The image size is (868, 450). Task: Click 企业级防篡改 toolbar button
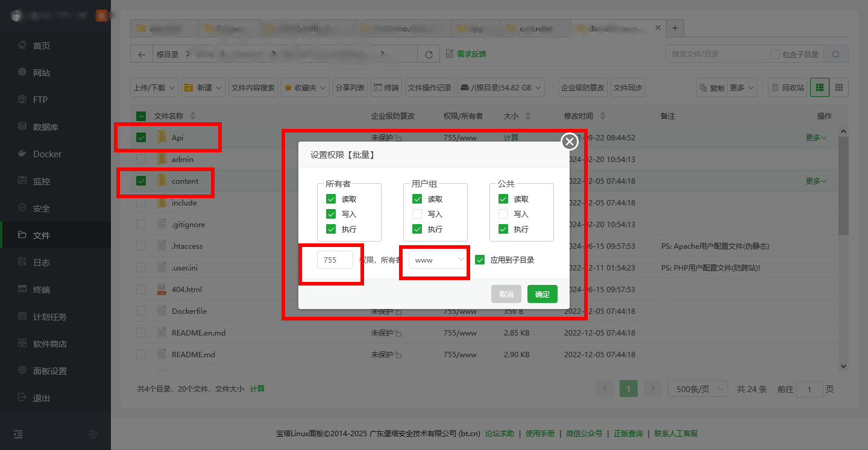[x=583, y=87]
